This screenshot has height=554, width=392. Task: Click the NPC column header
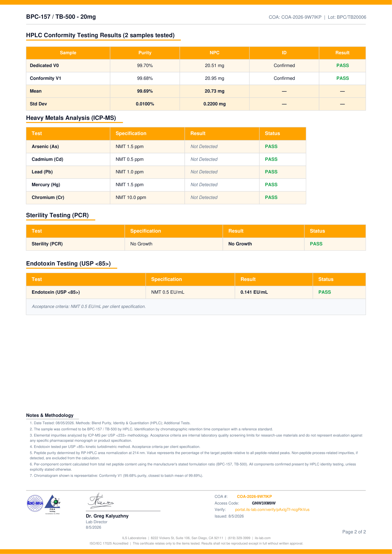(214, 53)
